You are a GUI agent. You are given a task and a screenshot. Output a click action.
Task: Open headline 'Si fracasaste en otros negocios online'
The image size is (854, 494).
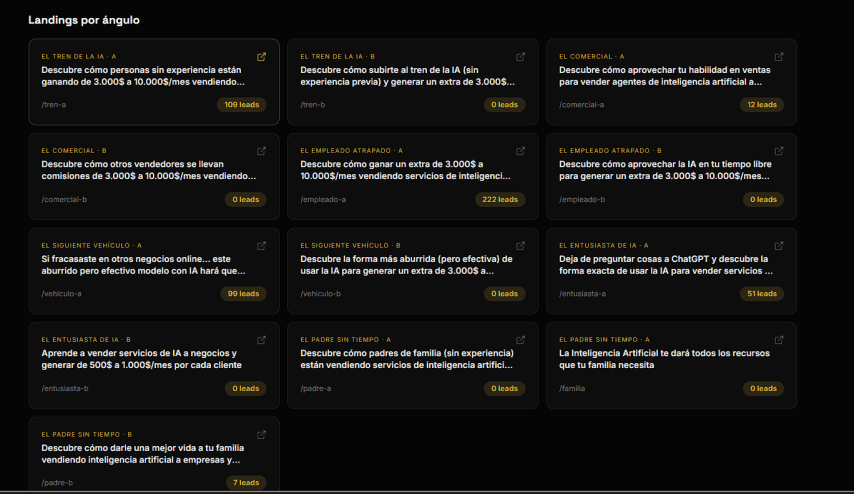pos(143,265)
